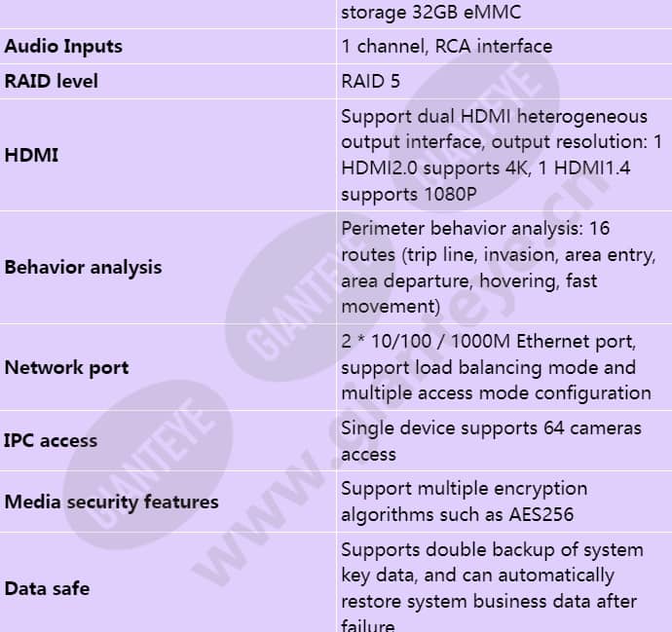
Task: Click the Media security features label
Action: (112, 502)
